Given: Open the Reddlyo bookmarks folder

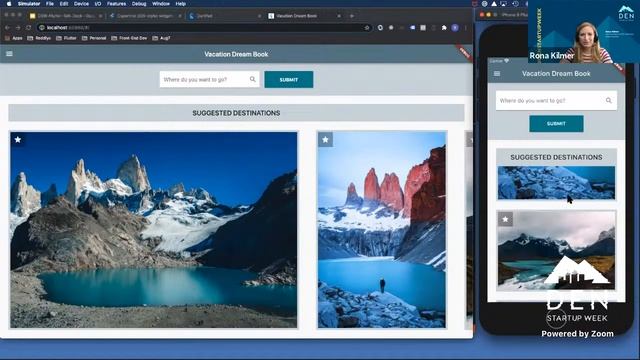Looking at the screenshot, I should (39, 38).
